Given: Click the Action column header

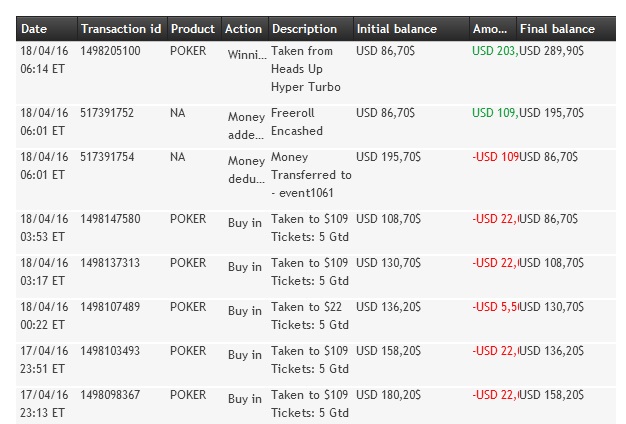Looking at the screenshot, I should coord(243,29).
